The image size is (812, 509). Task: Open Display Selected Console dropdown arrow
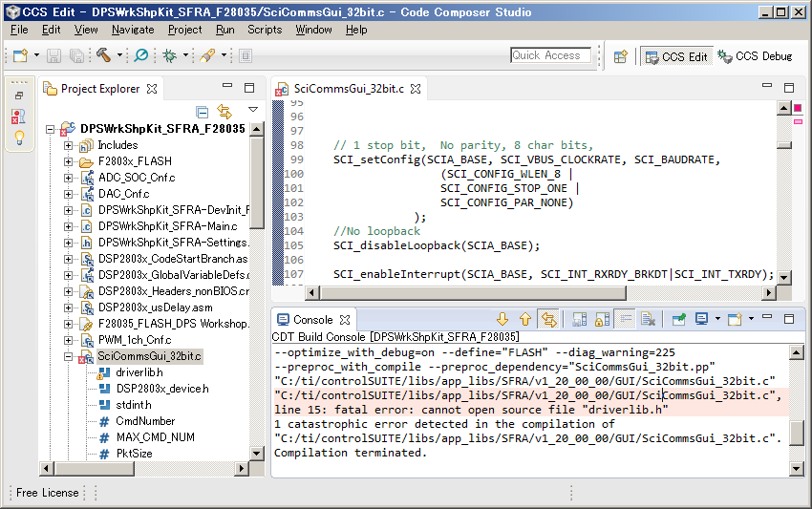point(717,318)
